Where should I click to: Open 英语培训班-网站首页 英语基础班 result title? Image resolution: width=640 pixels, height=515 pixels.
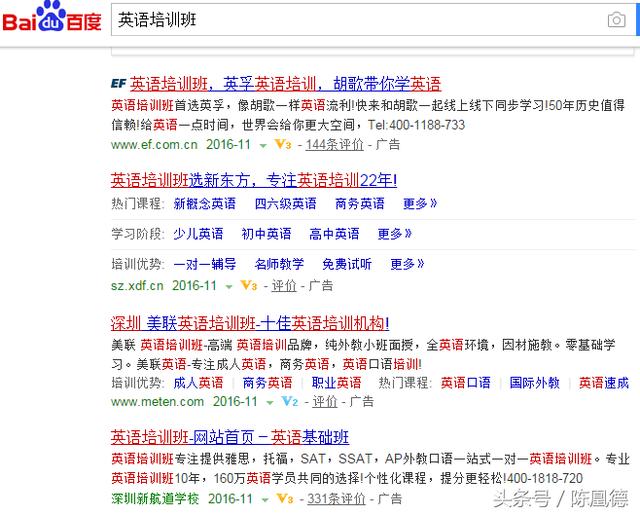point(230,437)
